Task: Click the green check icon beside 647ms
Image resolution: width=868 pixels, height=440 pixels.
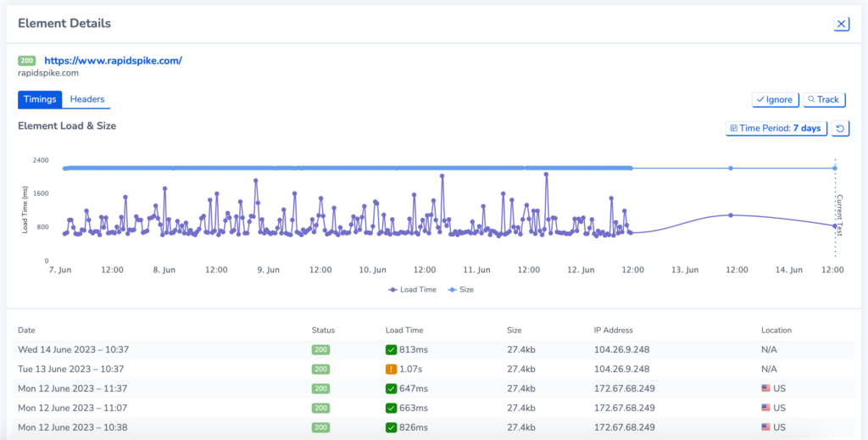Action: pos(391,388)
